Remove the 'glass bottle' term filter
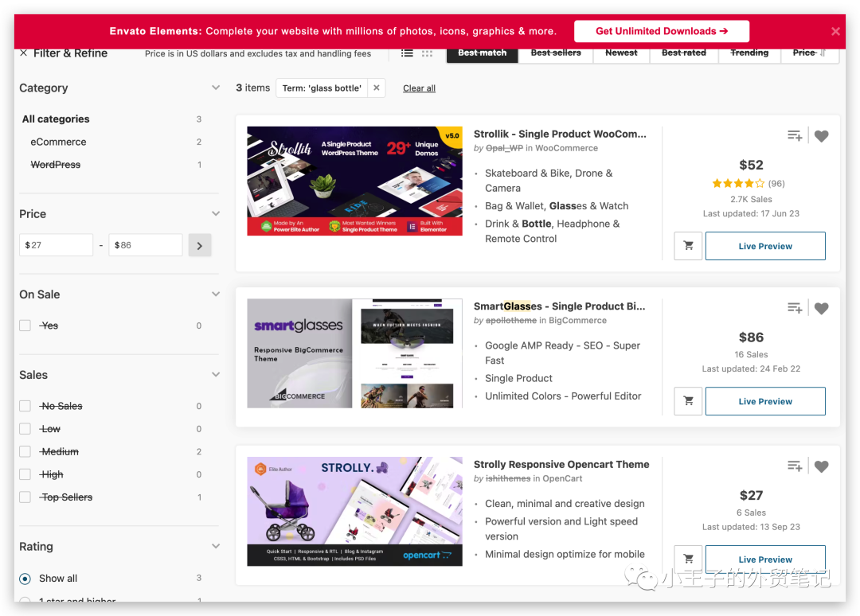This screenshot has height=616, width=860. 376,88
